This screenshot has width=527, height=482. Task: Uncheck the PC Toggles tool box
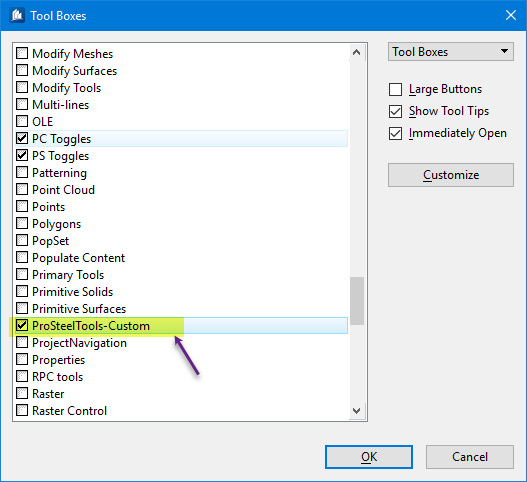point(22,138)
